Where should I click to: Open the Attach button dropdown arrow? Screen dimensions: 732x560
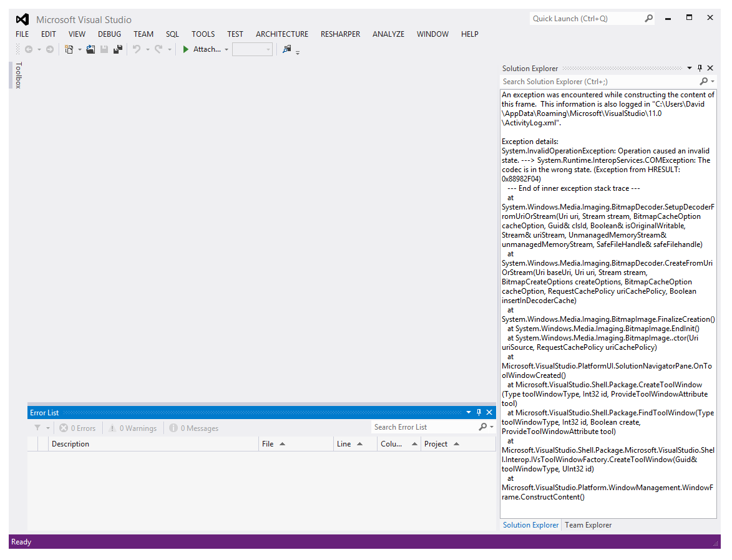[x=227, y=49]
